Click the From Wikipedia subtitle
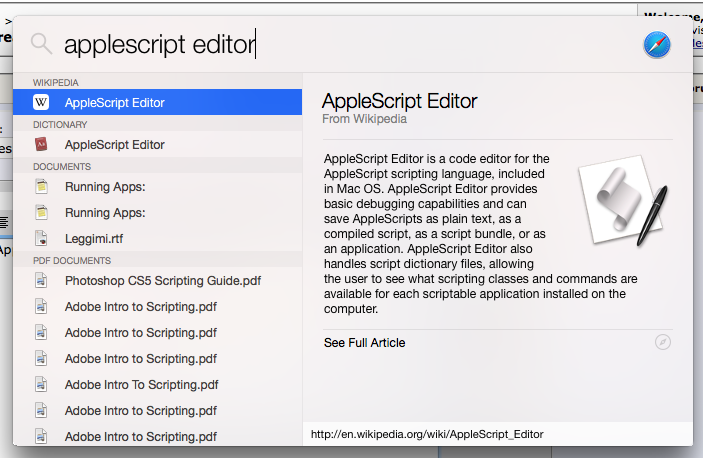Viewport: 703px width, 458px height. (x=364, y=119)
